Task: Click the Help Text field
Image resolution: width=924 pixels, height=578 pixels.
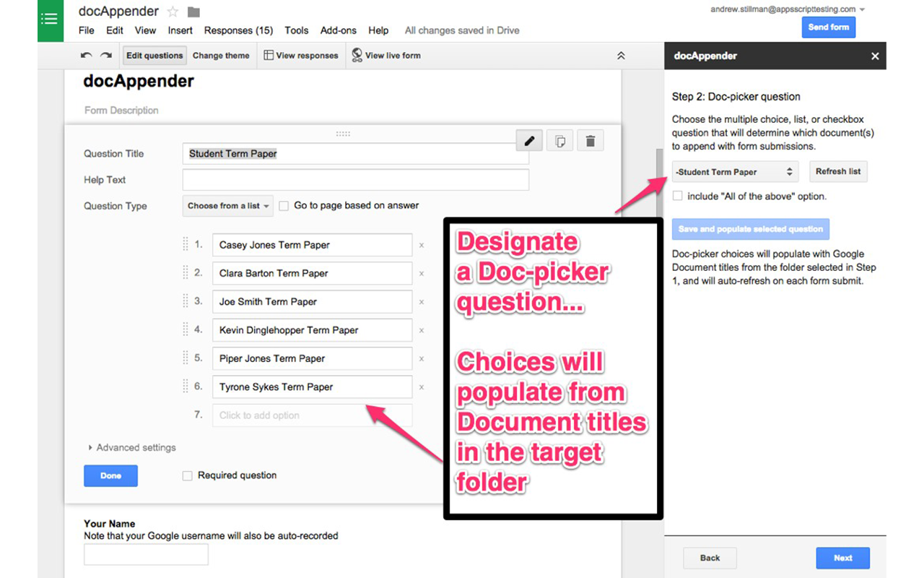Action: tap(356, 180)
